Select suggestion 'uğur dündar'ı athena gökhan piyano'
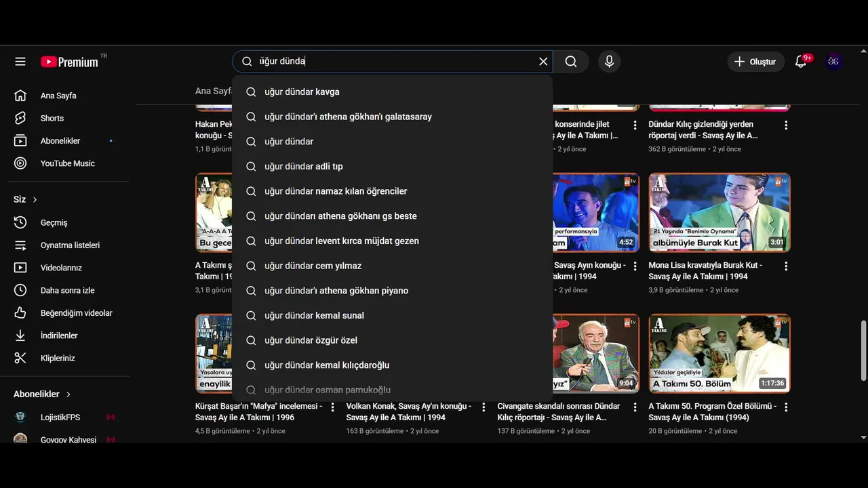 point(392,291)
